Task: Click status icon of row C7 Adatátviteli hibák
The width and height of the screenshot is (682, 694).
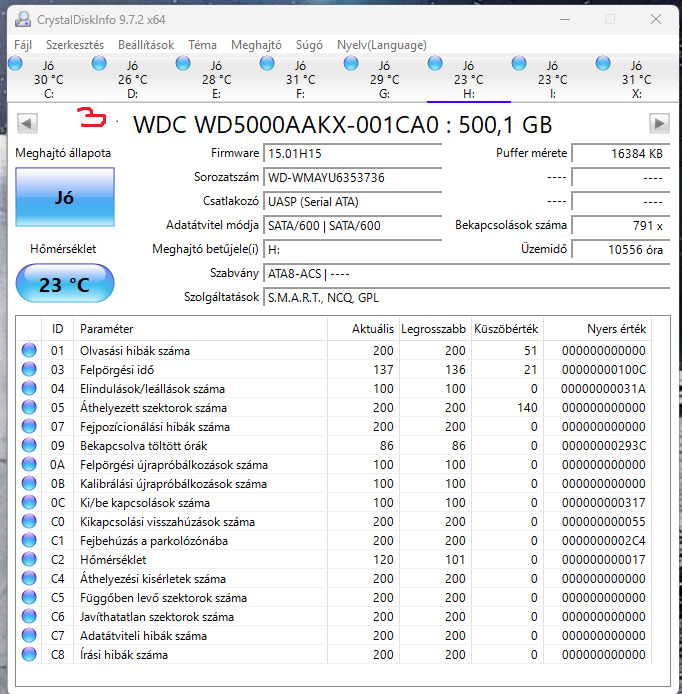Action: (x=29, y=636)
